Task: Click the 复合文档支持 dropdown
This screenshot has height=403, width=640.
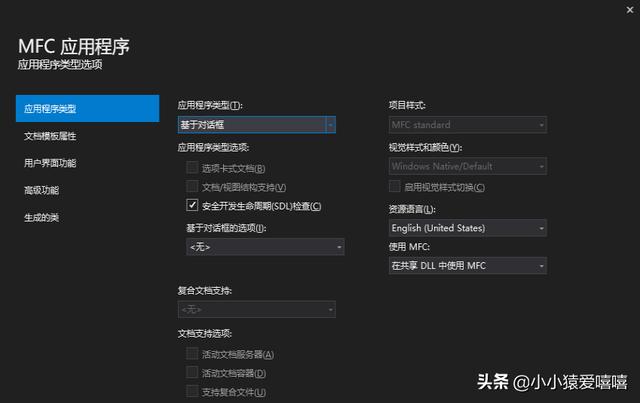Action: click(260, 310)
